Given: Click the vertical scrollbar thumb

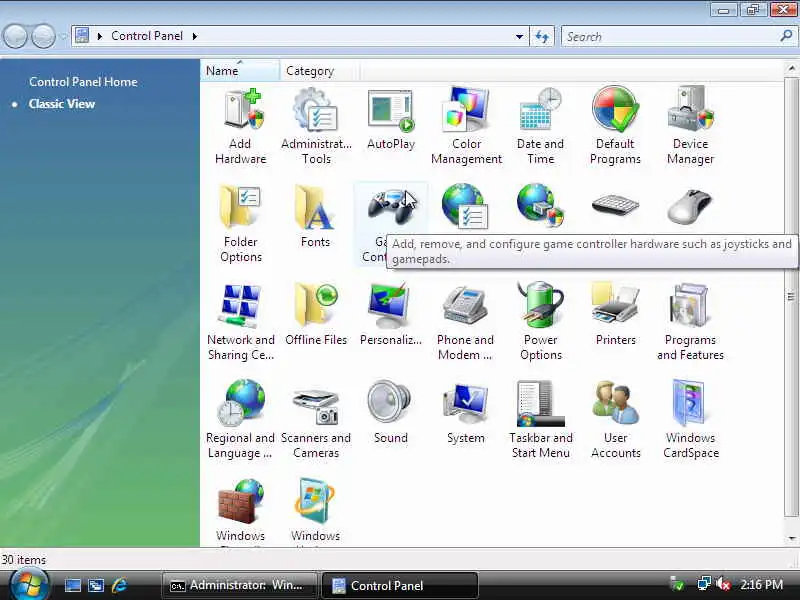Looking at the screenshot, I should pyautogui.click(x=792, y=297).
